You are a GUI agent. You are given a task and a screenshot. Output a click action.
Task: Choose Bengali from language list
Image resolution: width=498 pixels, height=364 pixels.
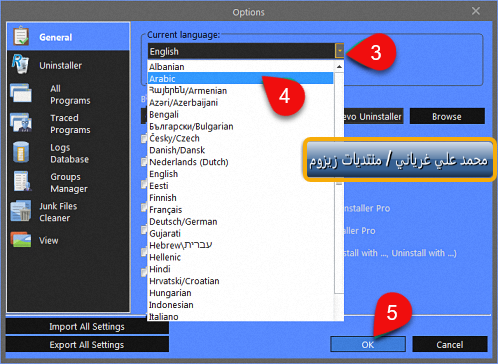(x=240, y=115)
